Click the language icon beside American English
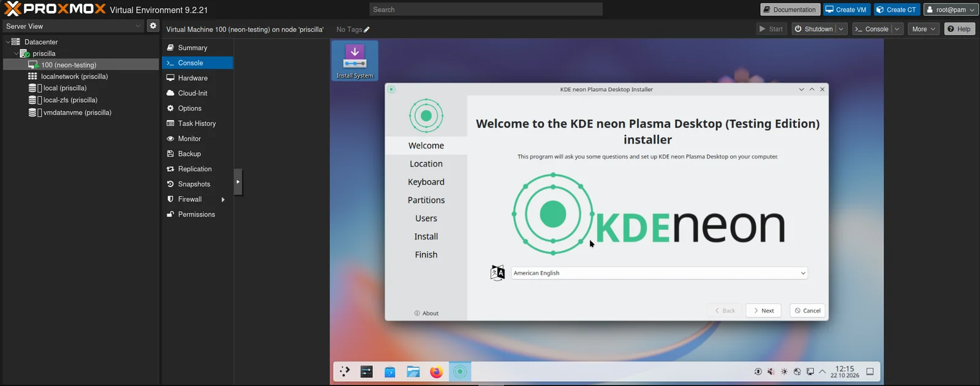This screenshot has height=386, width=980. (x=497, y=273)
